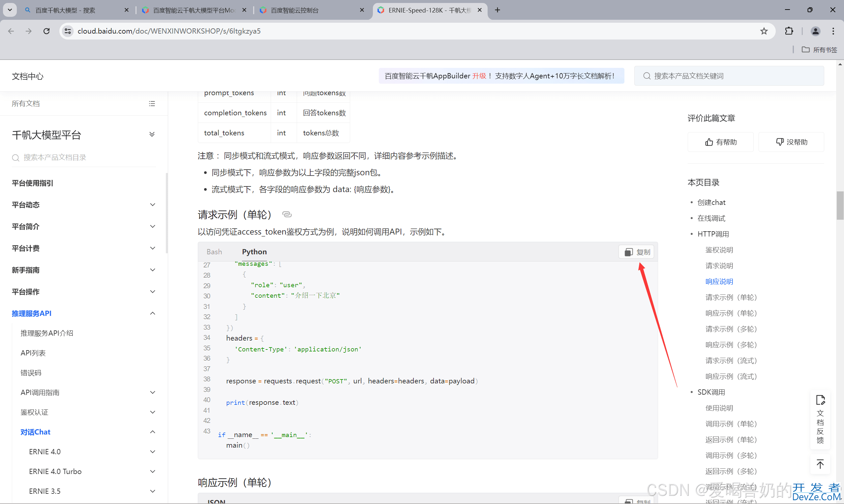Switch to 百度智能云千帆大模型平台 tab
Viewport: 844px width, 504px height.
(194, 10)
